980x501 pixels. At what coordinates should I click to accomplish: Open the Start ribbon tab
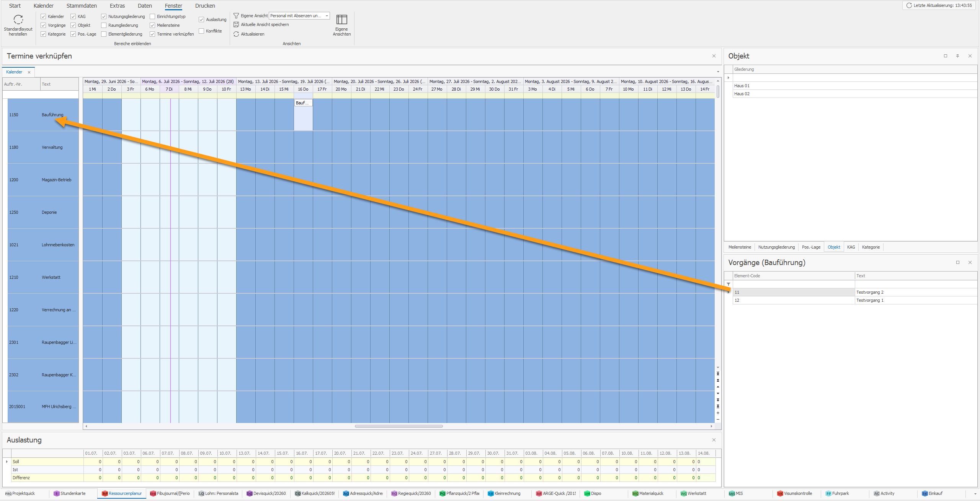tap(15, 6)
